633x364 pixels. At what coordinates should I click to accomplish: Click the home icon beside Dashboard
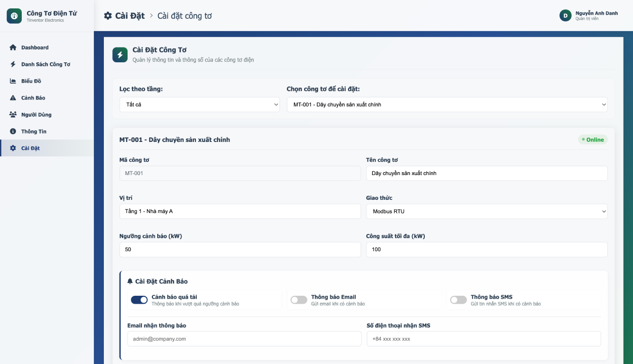13,47
